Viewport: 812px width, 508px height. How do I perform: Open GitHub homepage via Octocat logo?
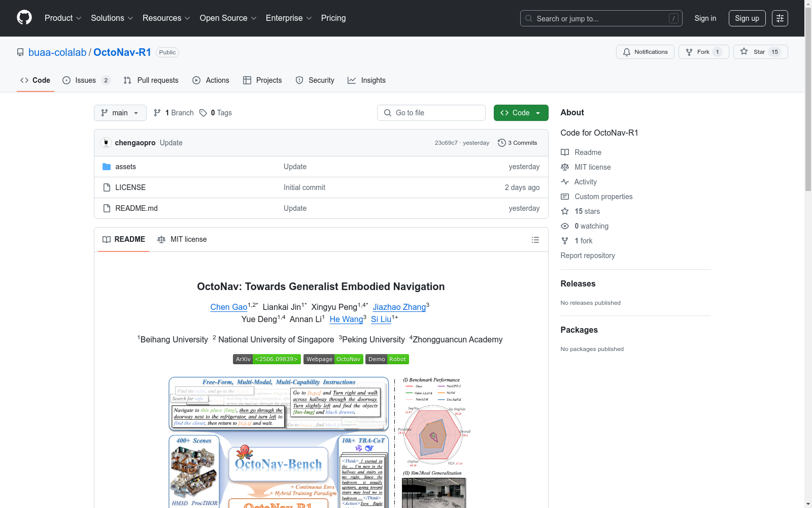tap(24, 18)
